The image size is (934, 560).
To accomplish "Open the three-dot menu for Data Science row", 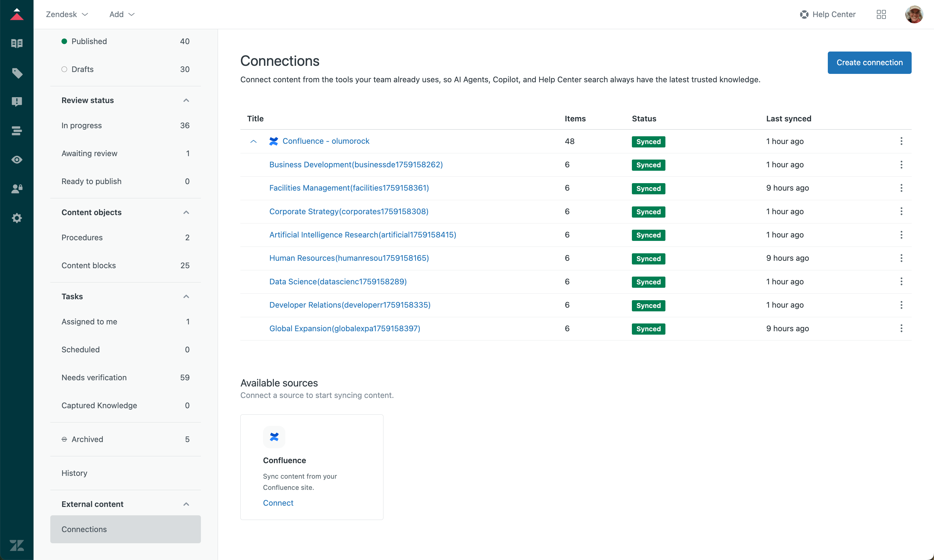I will (901, 282).
